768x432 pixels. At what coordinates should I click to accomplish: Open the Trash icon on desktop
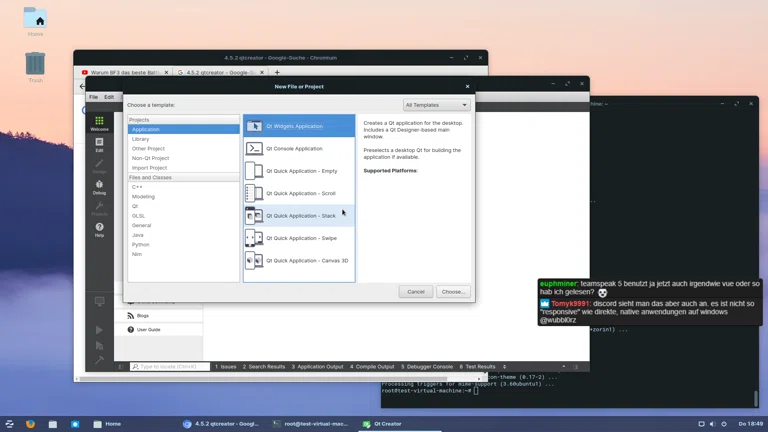click(35, 63)
